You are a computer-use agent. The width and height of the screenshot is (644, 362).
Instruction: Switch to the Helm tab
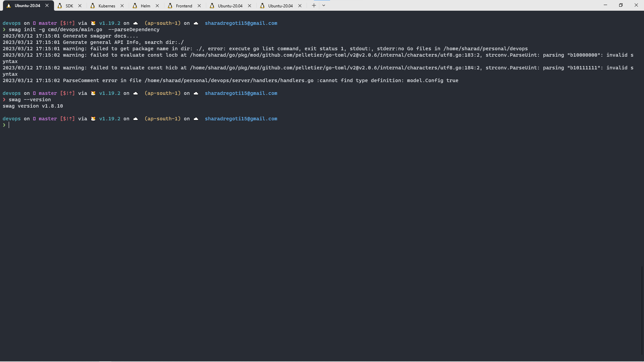[x=145, y=6]
